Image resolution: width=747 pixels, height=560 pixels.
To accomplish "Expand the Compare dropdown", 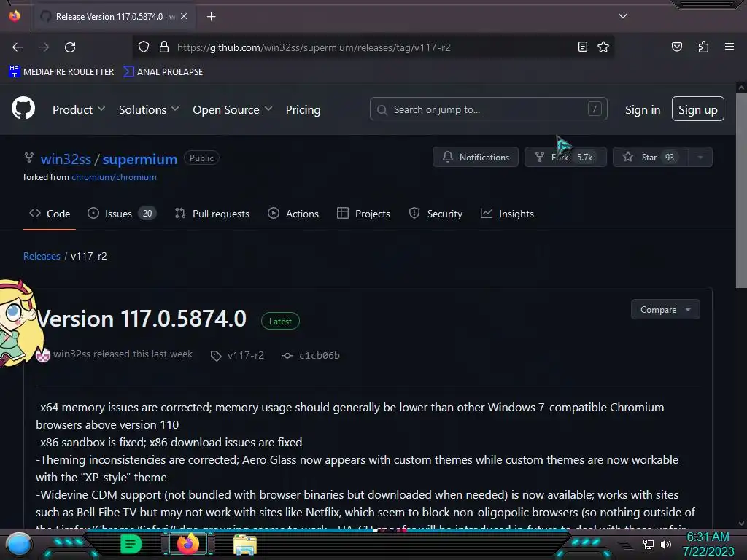I will [665, 309].
